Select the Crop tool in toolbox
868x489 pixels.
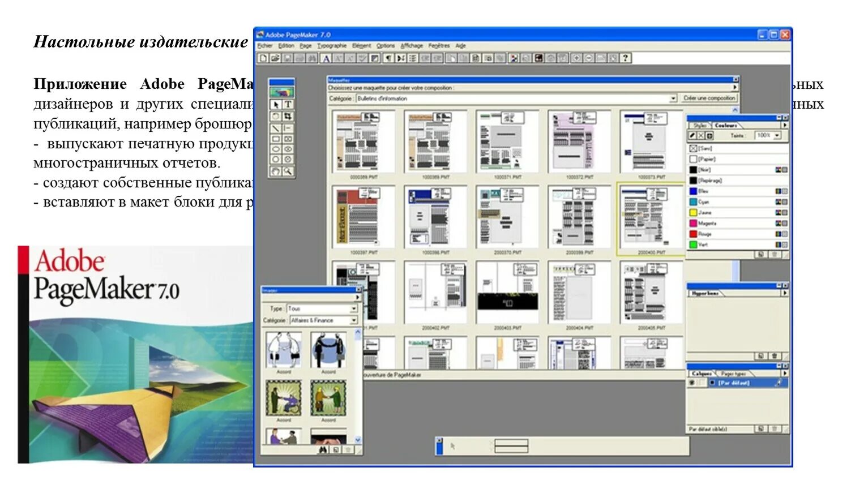click(x=288, y=116)
